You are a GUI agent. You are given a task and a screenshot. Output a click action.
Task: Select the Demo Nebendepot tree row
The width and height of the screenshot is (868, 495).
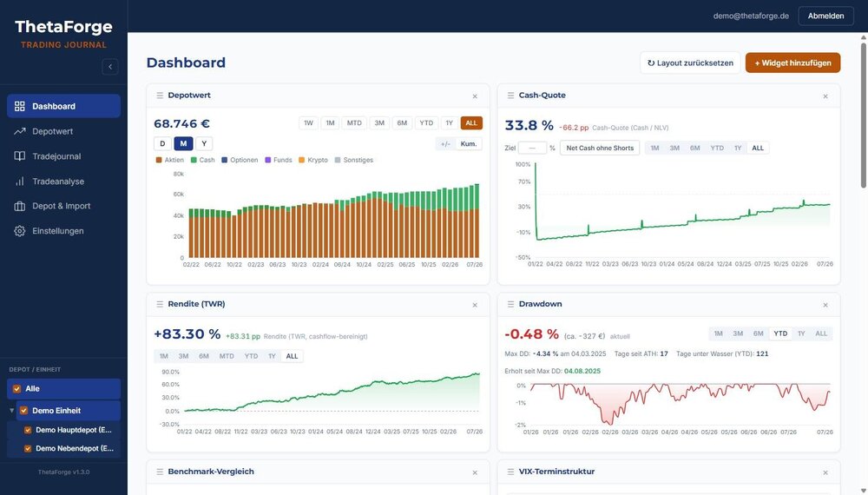click(63, 448)
